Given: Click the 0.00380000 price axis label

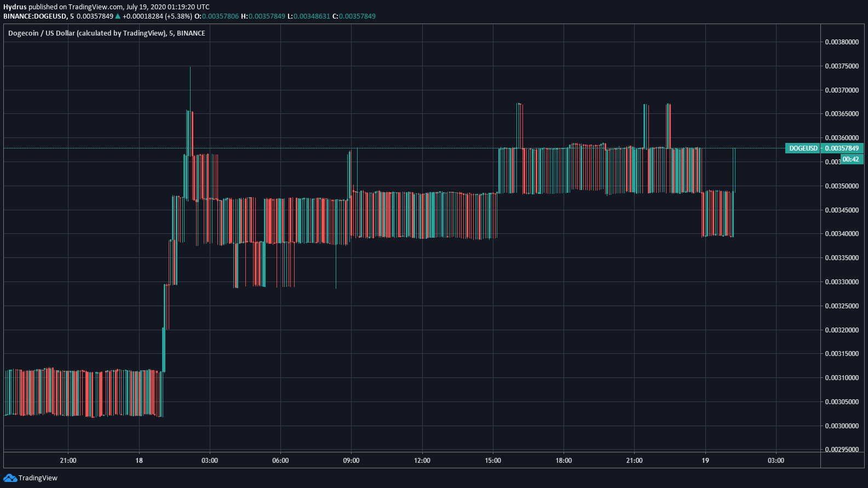Looking at the screenshot, I should tap(842, 42).
